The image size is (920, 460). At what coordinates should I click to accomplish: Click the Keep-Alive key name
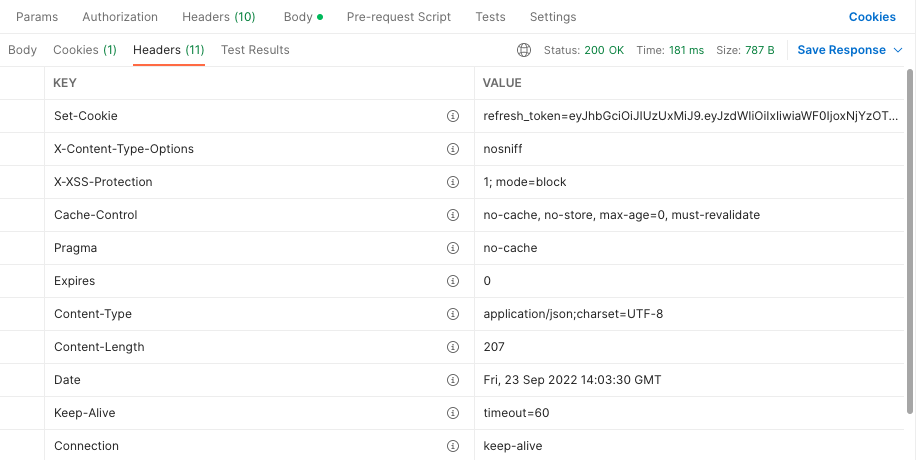coord(84,413)
